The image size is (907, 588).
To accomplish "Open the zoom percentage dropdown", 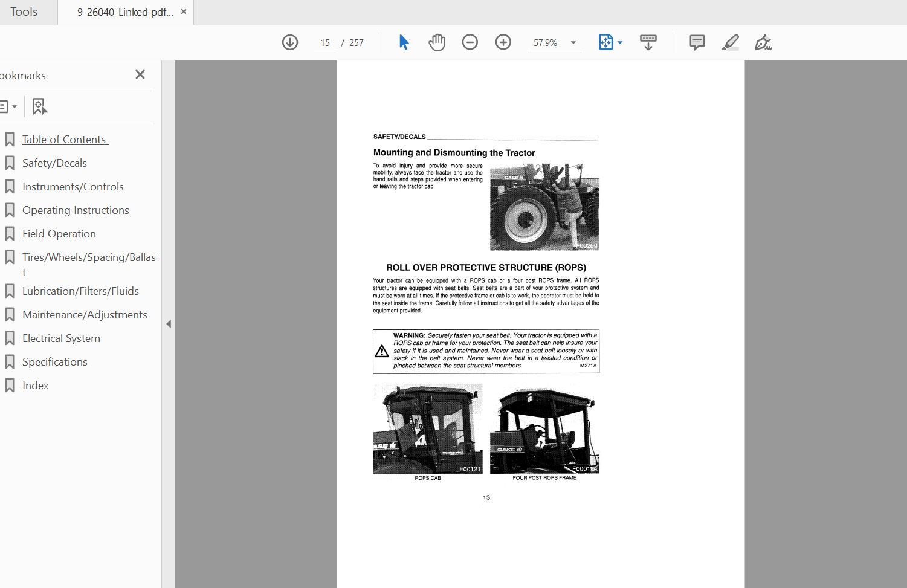I will [x=571, y=42].
